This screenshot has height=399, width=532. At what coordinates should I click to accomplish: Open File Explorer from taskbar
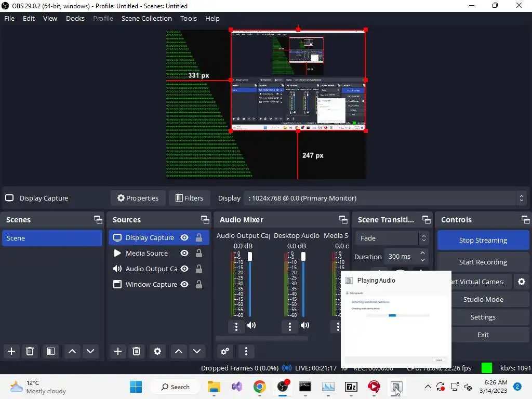coord(214,387)
